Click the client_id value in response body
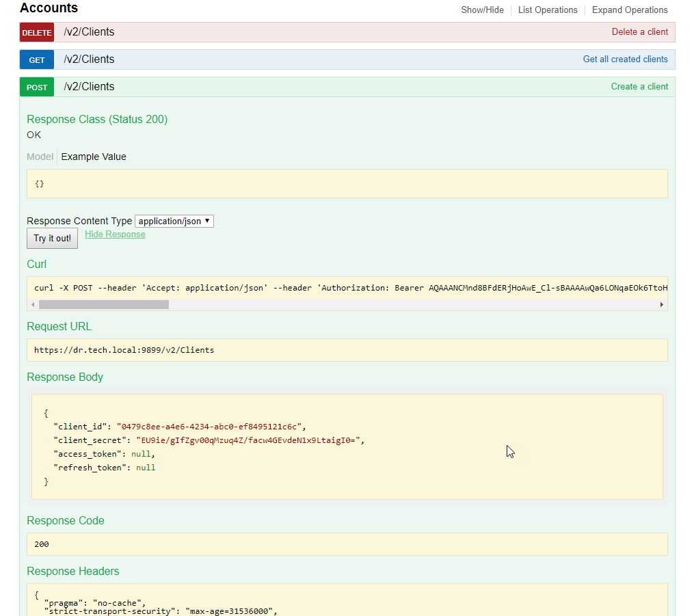Viewport: 694px width, 616px height. pos(209,427)
